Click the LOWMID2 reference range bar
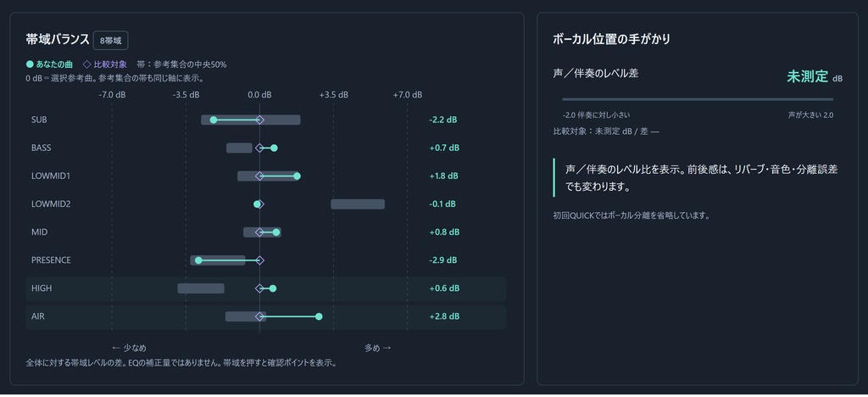Viewport: 868px width, 397px height. [x=358, y=204]
